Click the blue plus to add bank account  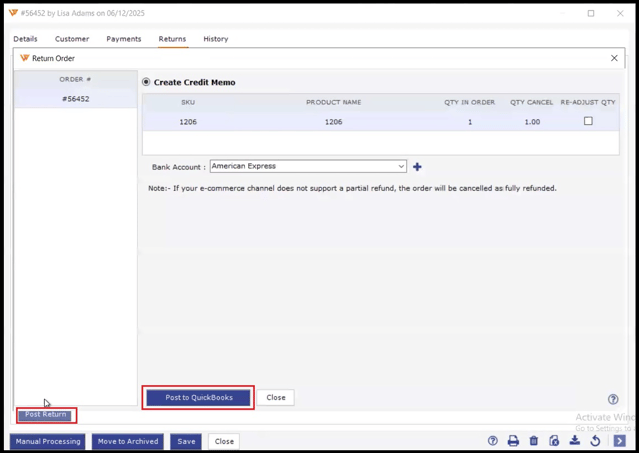click(x=417, y=167)
